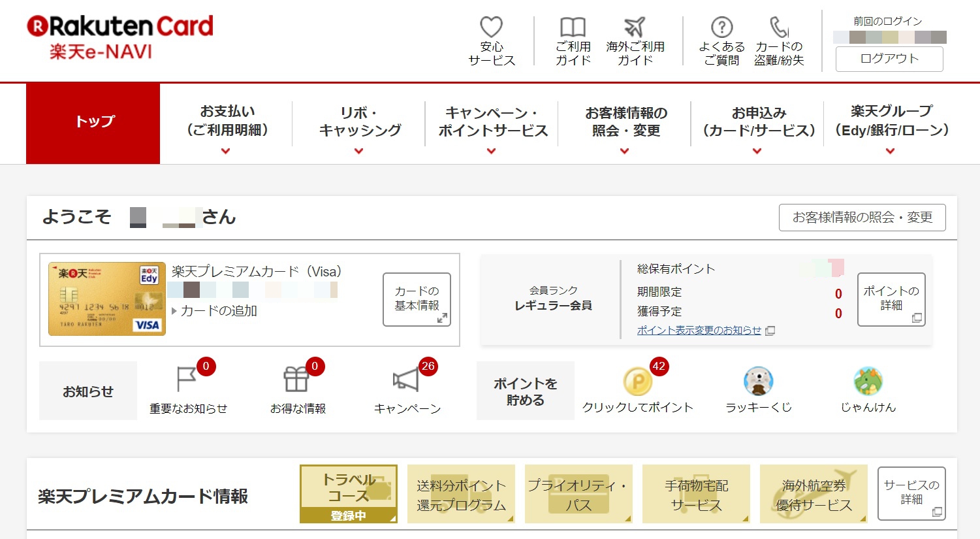Open the お客様情報の照会・変更 navigation menu
The image size is (980, 539).
pyautogui.click(x=626, y=122)
